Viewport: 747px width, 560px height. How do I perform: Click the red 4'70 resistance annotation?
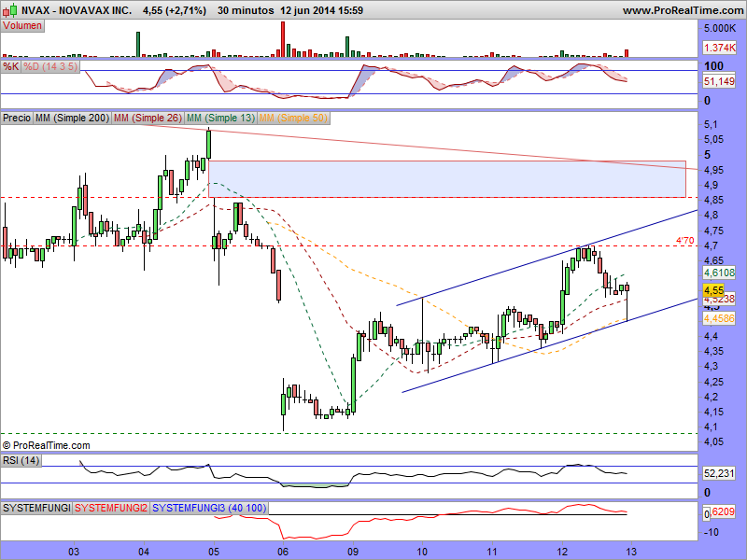pyautogui.click(x=685, y=241)
